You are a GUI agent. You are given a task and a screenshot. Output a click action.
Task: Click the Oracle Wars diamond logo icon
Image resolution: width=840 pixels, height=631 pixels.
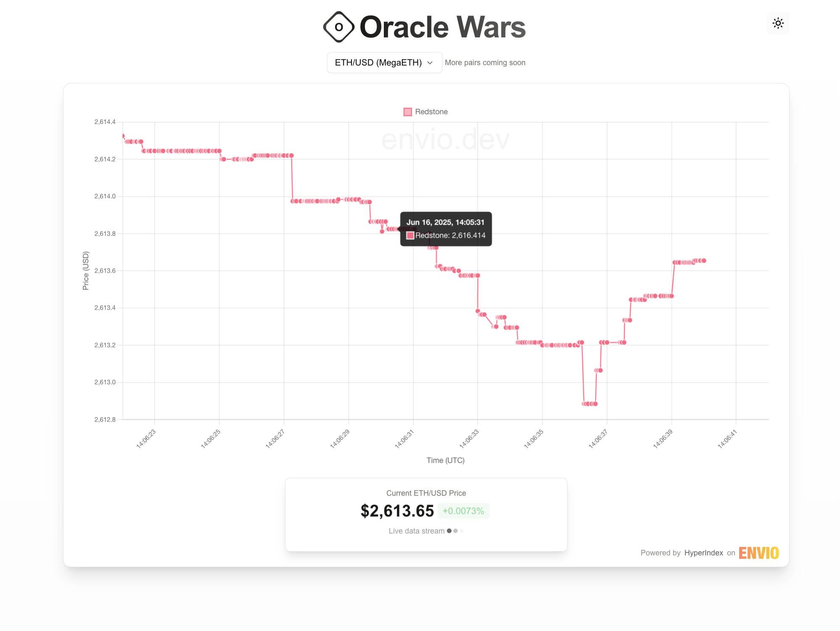pyautogui.click(x=339, y=26)
